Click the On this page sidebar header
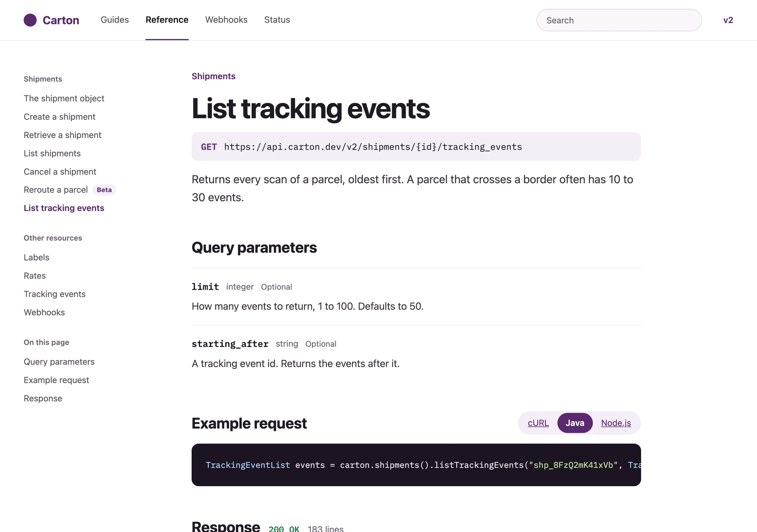The width and height of the screenshot is (757, 532). point(46,343)
